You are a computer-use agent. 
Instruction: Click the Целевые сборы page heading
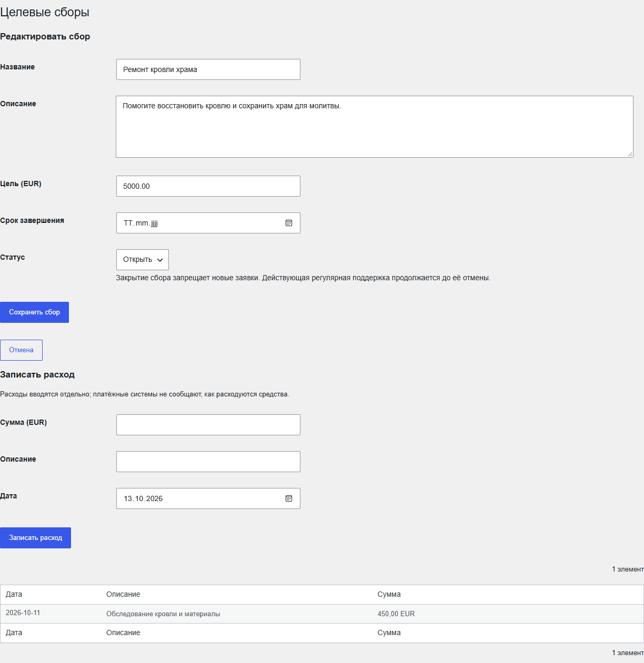pos(45,12)
